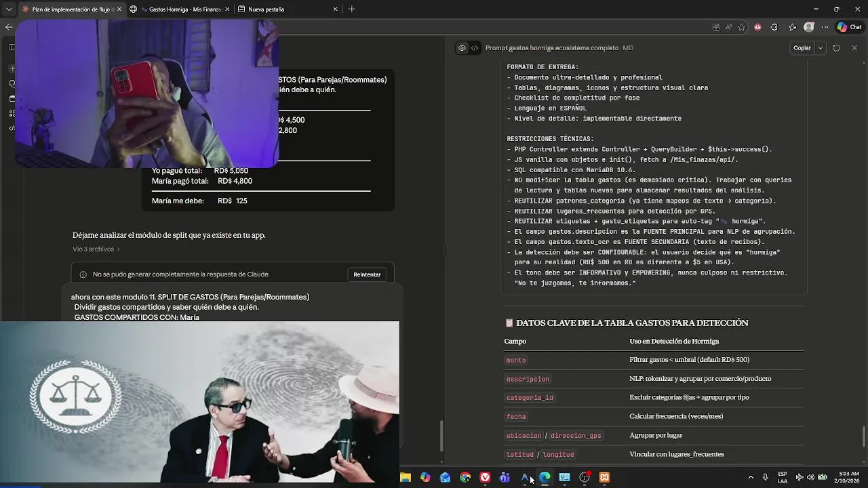Click the monto field code tag
This screenshot has height=488, width=868.
(x=516, y=360)
